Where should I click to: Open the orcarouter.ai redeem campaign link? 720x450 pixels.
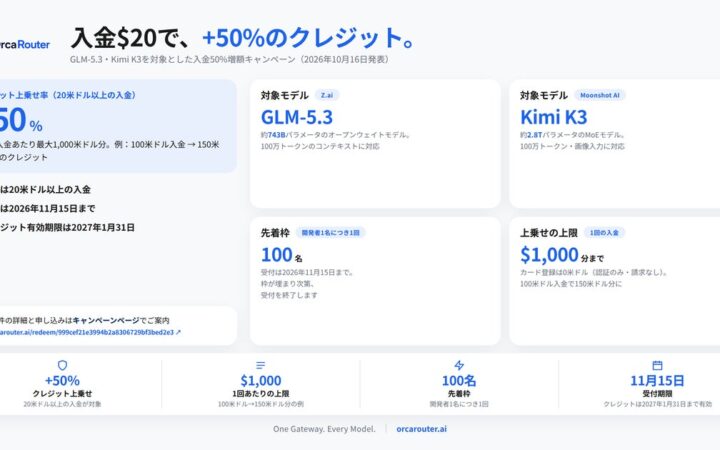90,332
